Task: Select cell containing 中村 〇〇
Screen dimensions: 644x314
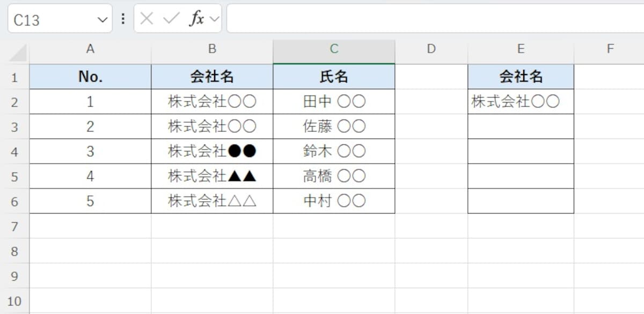Action: (x=334, y=201)
